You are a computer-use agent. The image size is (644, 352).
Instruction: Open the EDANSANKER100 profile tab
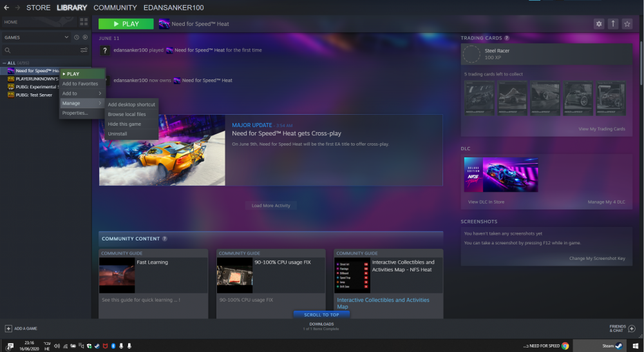click(x=173, y=7)
